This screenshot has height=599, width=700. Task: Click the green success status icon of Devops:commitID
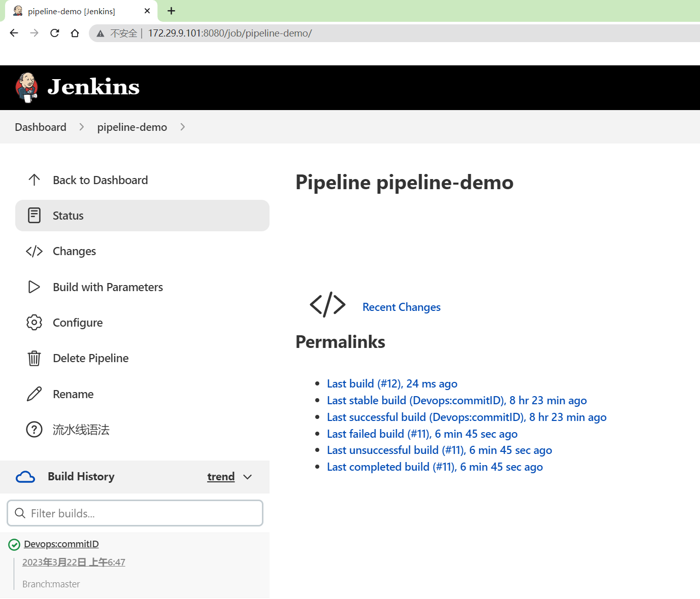pos(14,545)
